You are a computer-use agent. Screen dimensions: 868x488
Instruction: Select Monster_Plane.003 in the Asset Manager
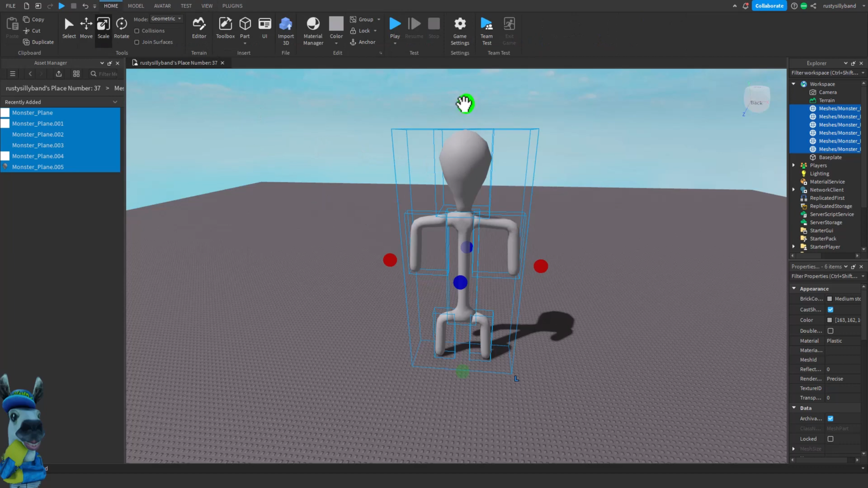pyautogui.click(x=38, y=145)
